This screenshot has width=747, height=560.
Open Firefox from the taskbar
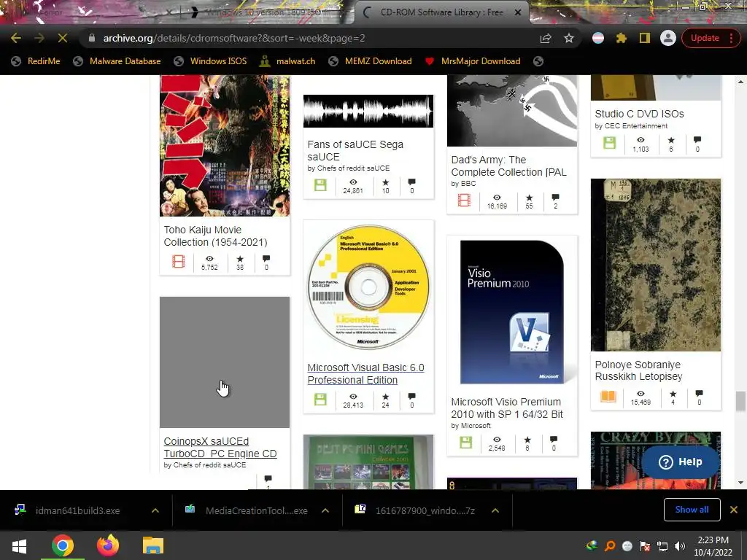pos(108,545)
